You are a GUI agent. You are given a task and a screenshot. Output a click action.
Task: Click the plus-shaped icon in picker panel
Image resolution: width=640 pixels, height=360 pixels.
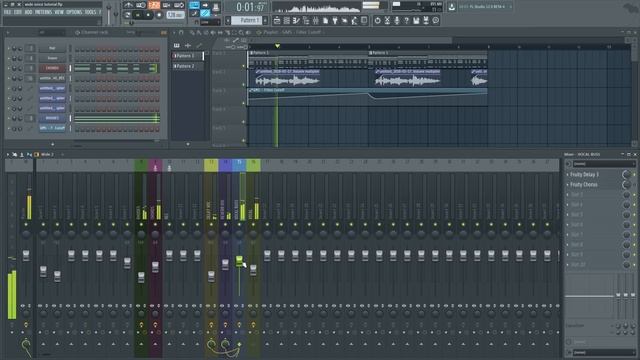(x=188, y=45)
